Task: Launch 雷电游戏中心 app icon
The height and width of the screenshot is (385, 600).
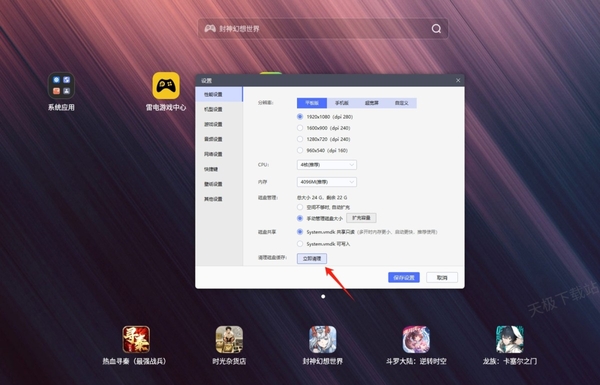Action: (x=166, y=86)
